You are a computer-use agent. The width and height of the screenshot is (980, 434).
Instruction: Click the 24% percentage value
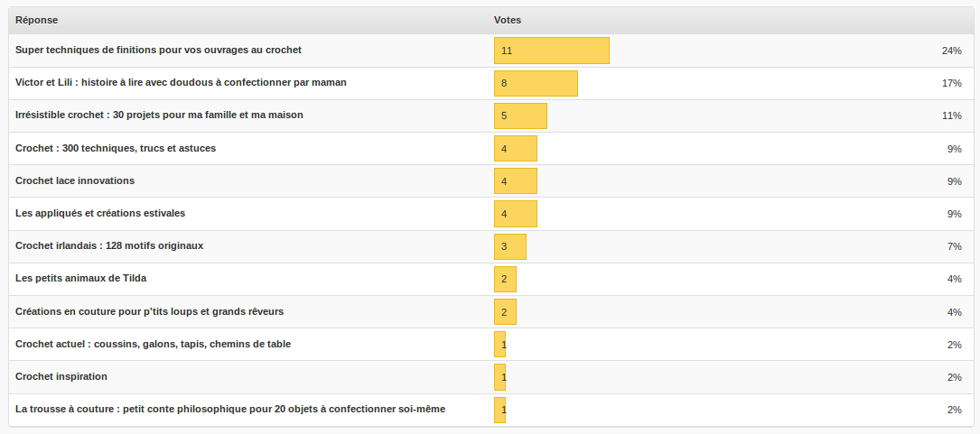click(x=951, y=51)
